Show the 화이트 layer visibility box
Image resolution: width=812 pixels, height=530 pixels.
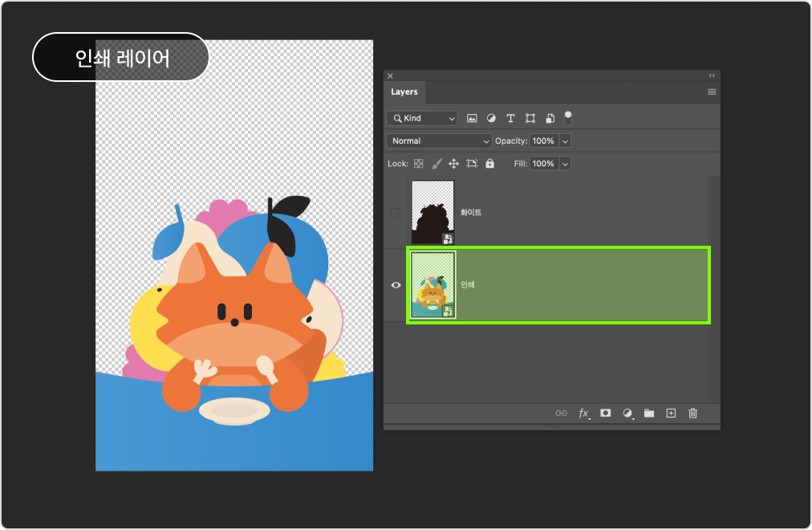point(396,213)
